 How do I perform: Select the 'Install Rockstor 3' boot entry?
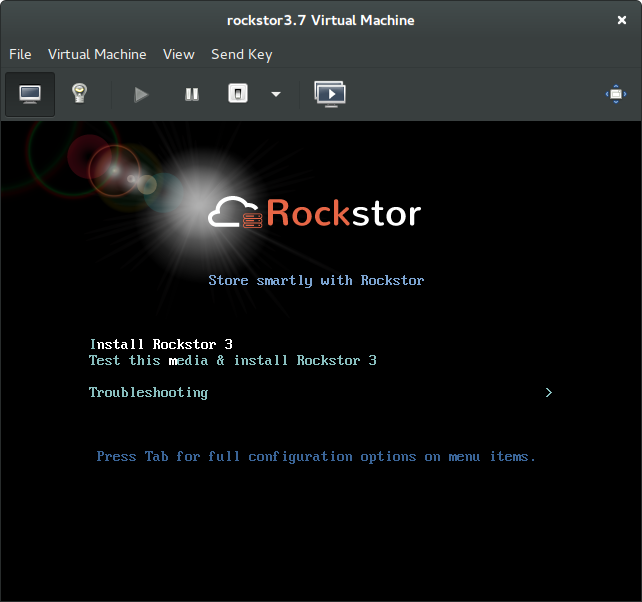[161, 344]
